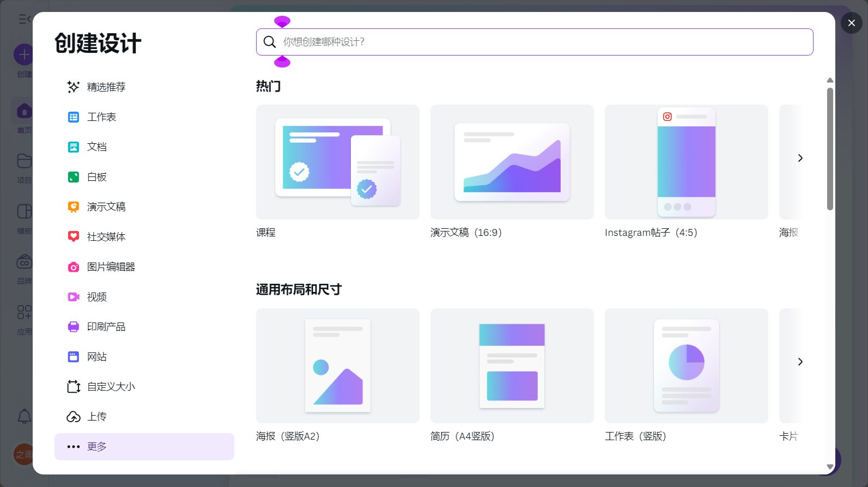Viewport: 868px width, 487px height.
Task: Close the 创建设计 dialog
Action: (x=851, y=23)
